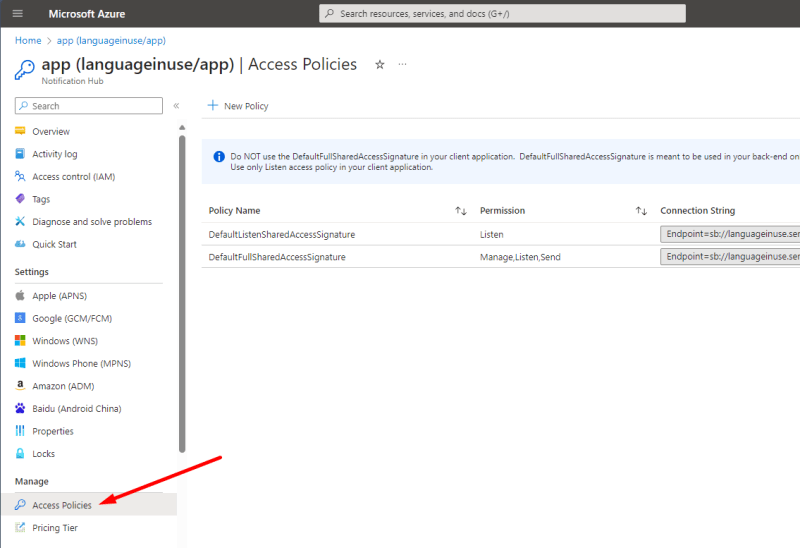Open Quick Start
800x548 pixels.
click(x=54, y=244)
